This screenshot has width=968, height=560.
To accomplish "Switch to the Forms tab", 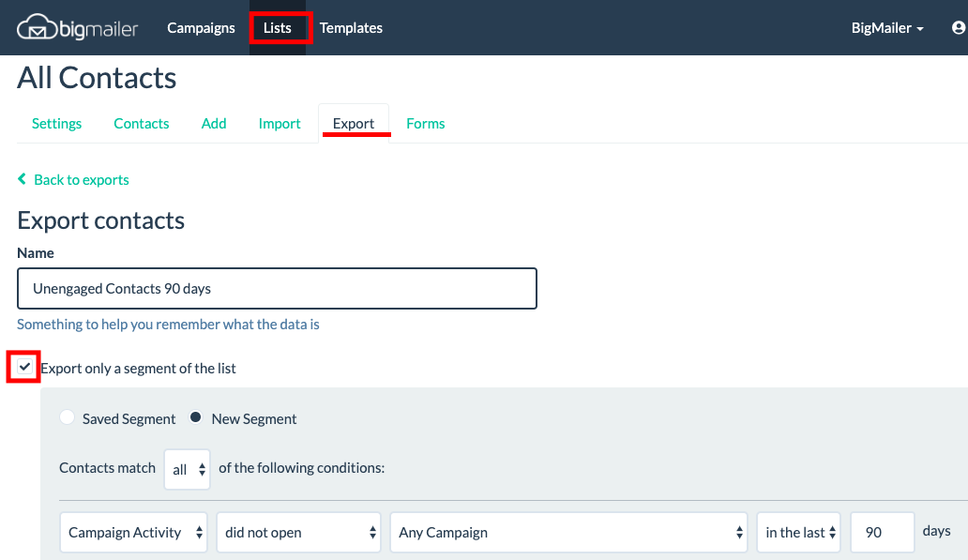I will tap(425, 124).
